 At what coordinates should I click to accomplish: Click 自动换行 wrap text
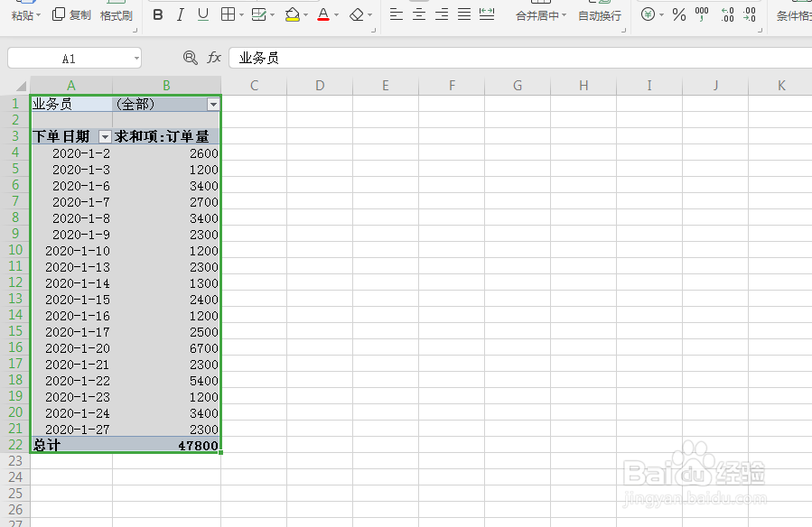(600, 16)
